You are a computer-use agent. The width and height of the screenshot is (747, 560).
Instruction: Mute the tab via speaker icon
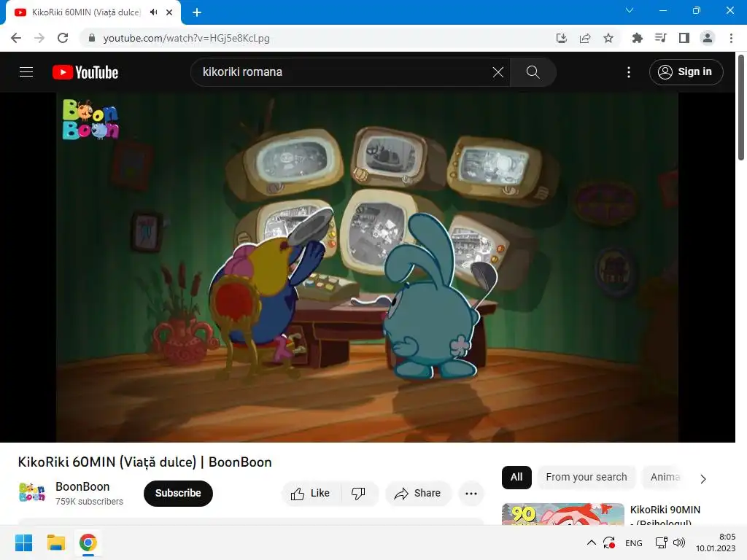pyautogui.click(x=153, y=12)
